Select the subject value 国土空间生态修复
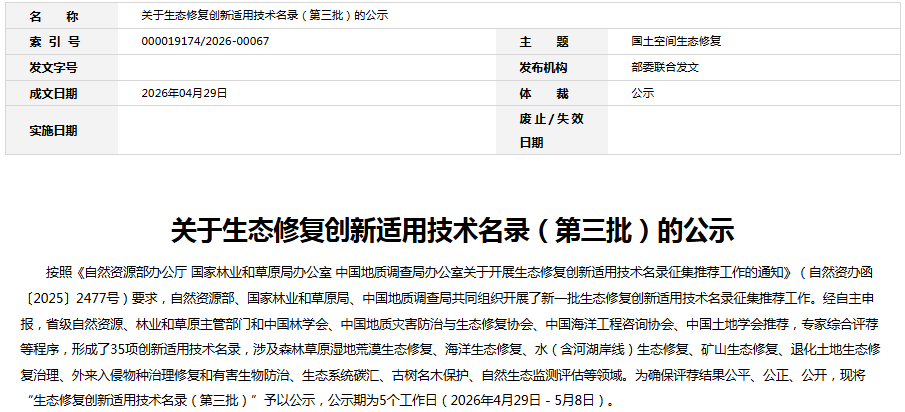The height and width of the screenshot is (412, 905). coord(676,42)
